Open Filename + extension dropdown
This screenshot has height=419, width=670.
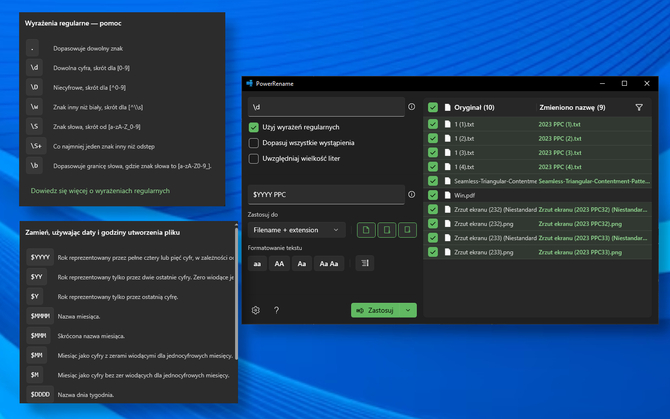coord(296,230)
